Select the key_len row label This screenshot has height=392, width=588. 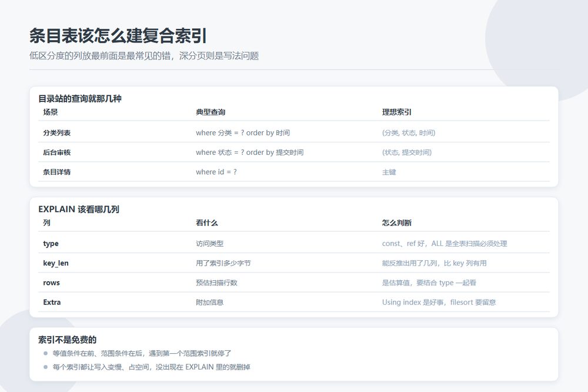click(56, 263)
